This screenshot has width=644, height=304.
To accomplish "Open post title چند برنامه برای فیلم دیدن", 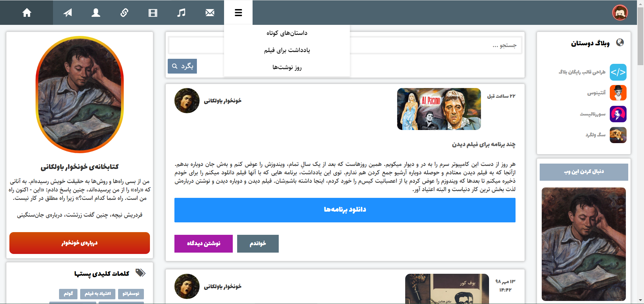I will (x=483, y=144).
